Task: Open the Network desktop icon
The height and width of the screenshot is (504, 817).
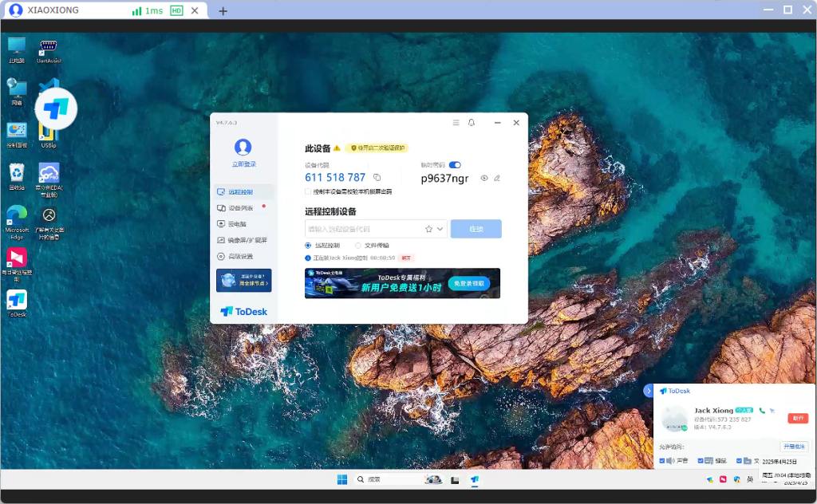Action: click(17, 92)
